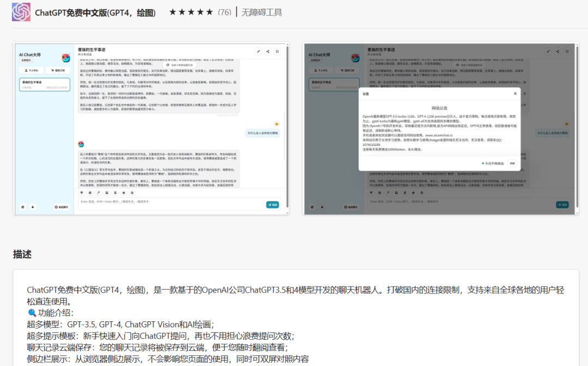Click the 描述 section heading
588x366 pixels.
point(22,254)
